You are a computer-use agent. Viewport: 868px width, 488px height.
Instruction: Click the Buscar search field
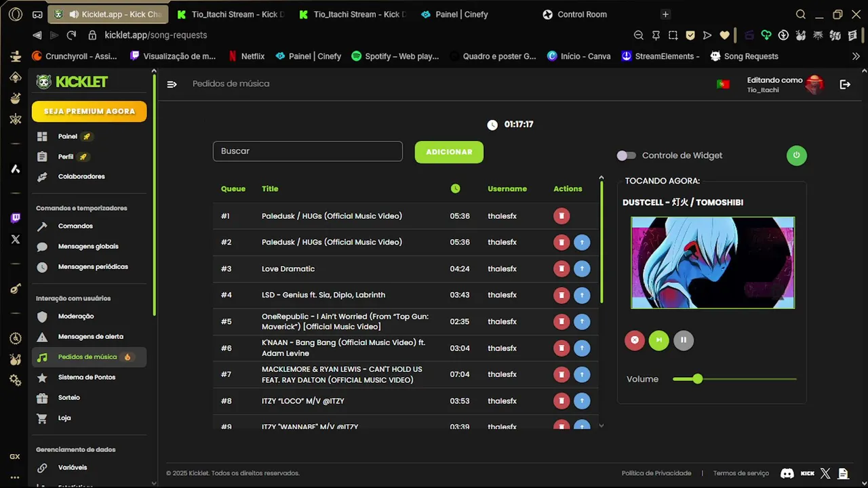pos(308,151)
